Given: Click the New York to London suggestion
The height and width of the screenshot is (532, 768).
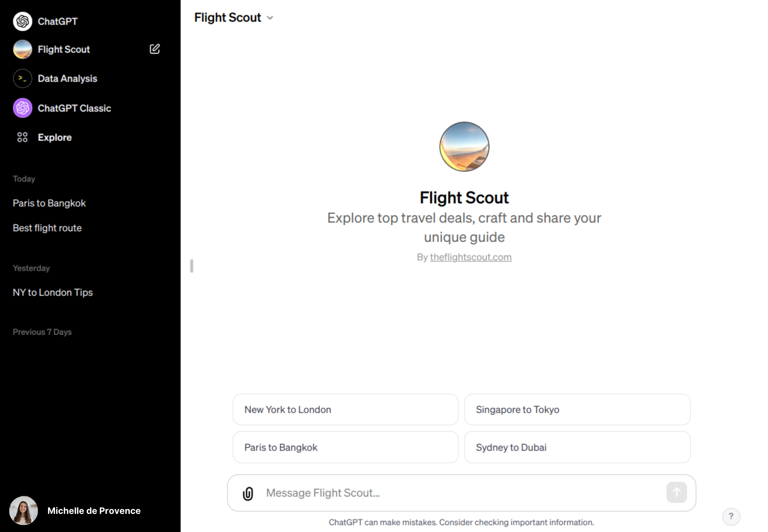Looking at the screenshot, I should [345, 410].
